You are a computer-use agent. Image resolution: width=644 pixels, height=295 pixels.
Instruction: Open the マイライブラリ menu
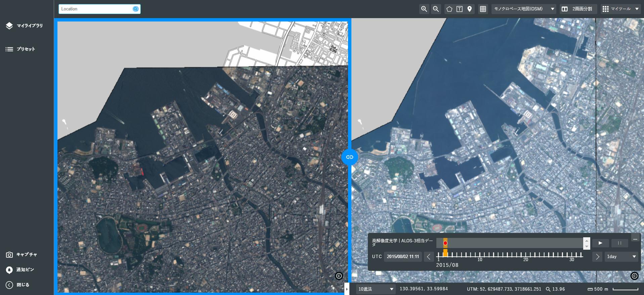tap(24, 26)
